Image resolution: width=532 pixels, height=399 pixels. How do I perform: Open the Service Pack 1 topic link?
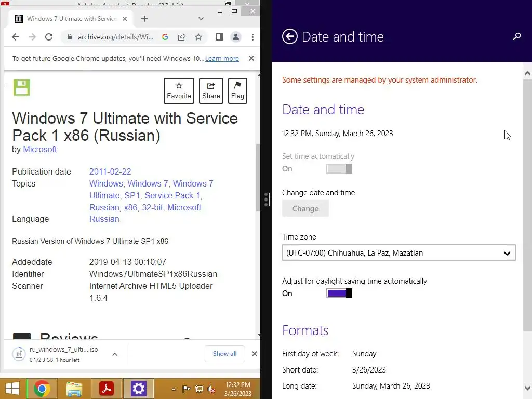(172, 195)
